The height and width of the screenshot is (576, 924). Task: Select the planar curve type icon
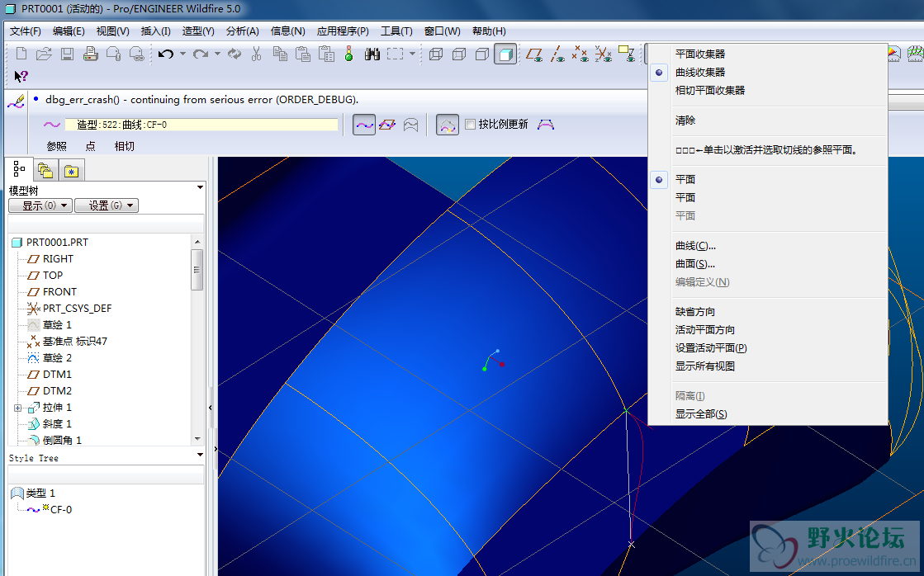387,125
